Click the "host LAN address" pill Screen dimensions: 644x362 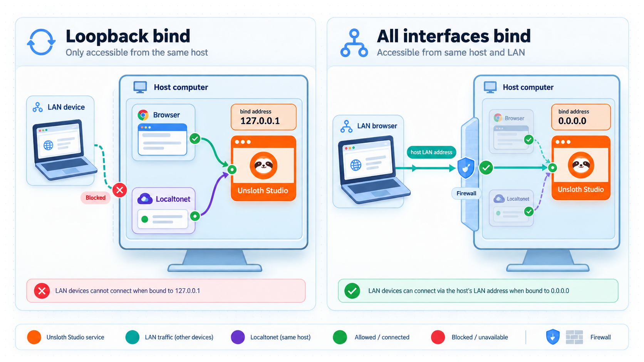click(431, 152)
